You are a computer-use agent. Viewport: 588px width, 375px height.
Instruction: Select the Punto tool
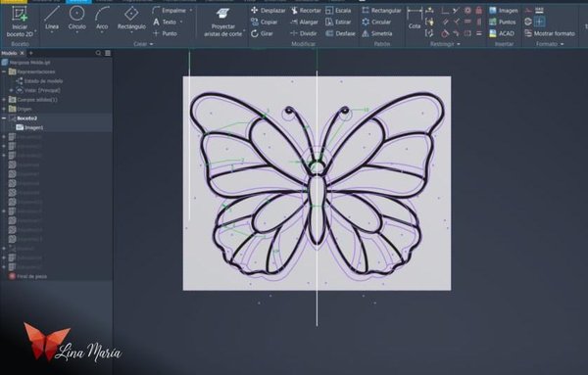(x=165, y=33)
